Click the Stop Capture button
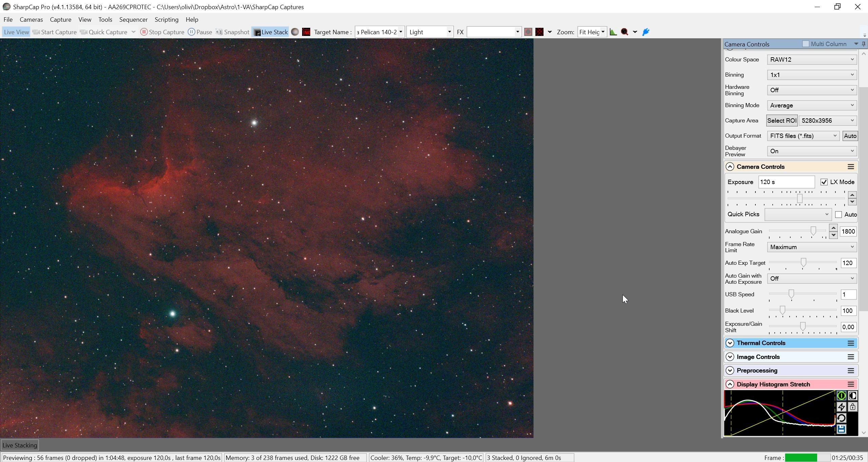Screen dimensions: 868x462 pos(162,32)
